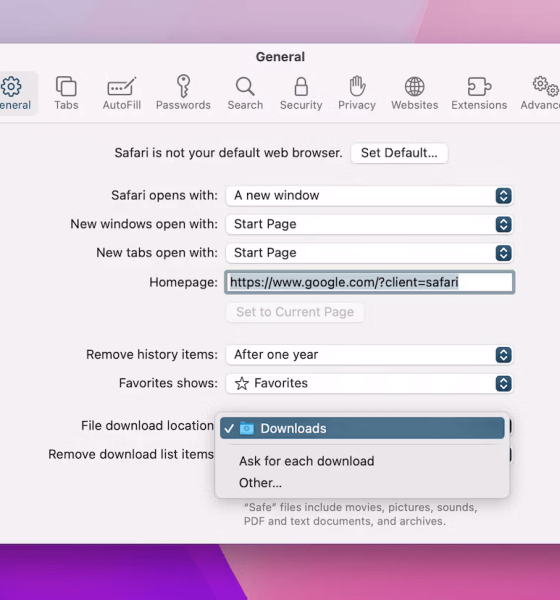Click the Set Default button
Screen dimensions: 560x600
[399, 153]
